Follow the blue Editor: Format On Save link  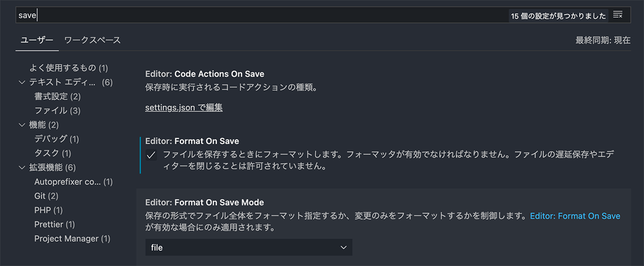click(x=575, y=216)
